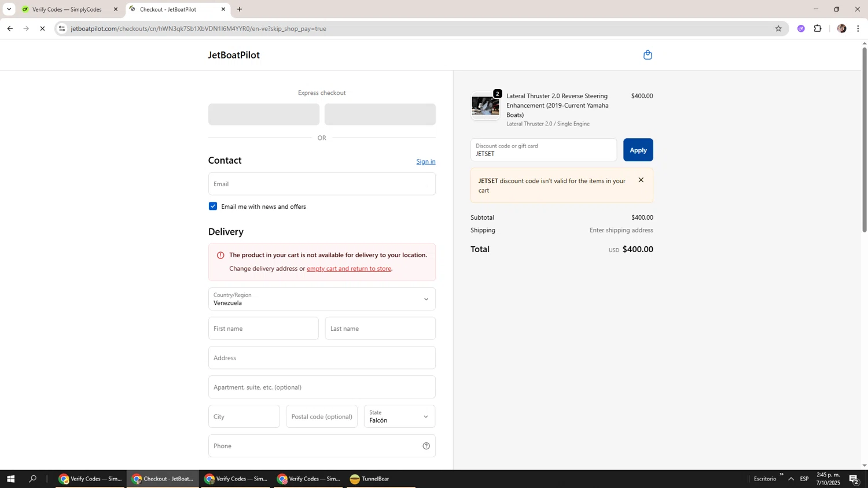
Task: Open the taskbar clock and date
Action: pos(828,479)
